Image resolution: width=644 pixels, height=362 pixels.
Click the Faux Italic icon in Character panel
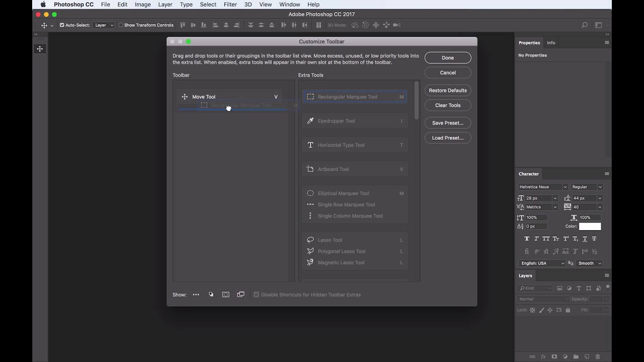[536, 239]
